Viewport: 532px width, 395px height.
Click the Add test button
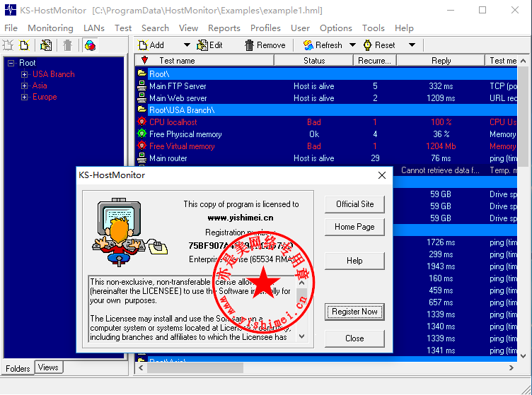[151, 45]
